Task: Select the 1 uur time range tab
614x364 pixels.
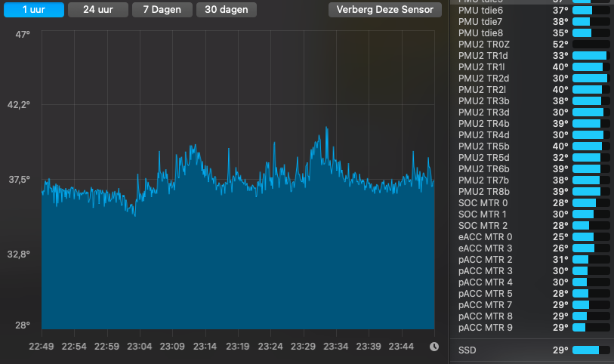Action: pos(32,10)
